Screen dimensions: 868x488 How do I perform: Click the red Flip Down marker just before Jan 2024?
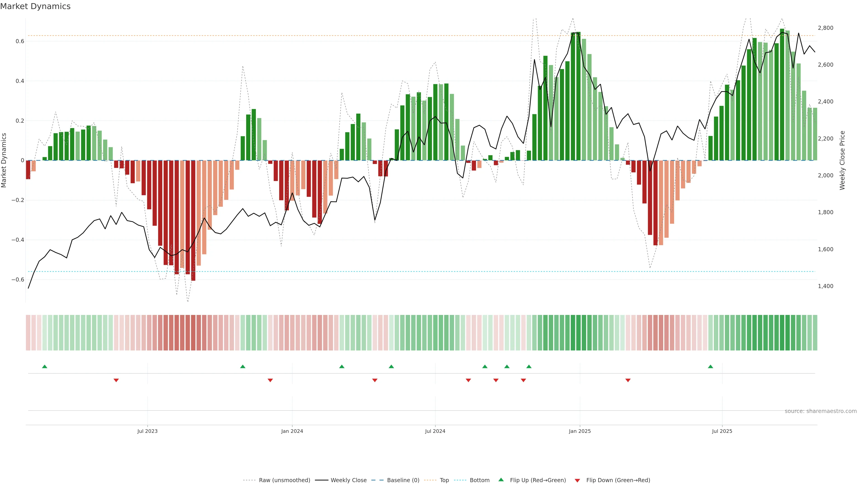point(270,380)
